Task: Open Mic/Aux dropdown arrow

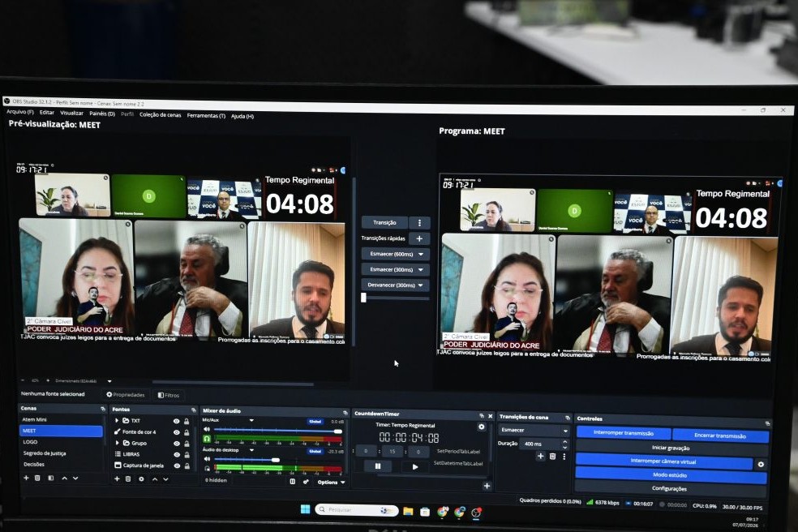Action: (x=251, y=421)
